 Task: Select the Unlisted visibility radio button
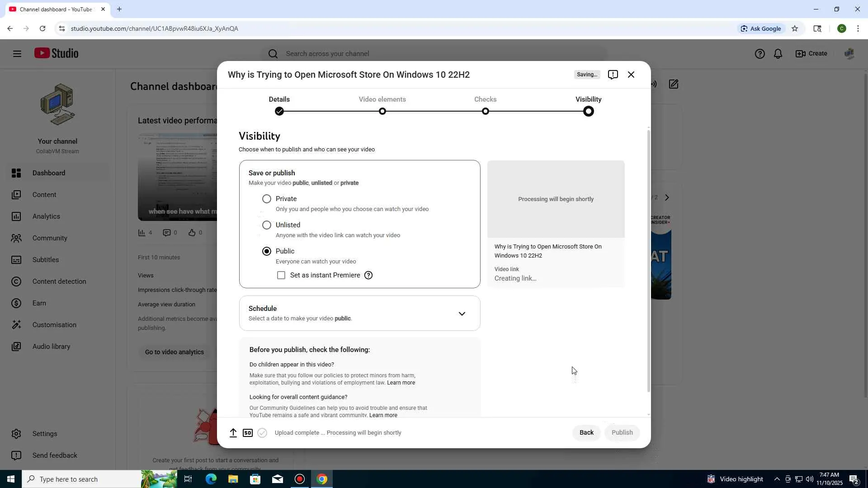click(x=267, y=225)
